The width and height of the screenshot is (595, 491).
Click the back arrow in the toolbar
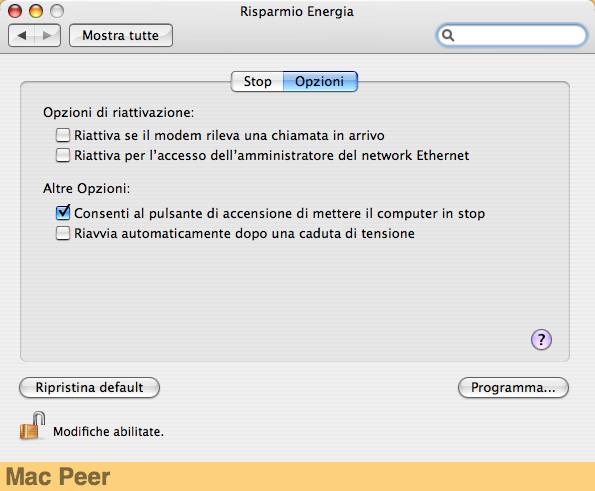point(21,36)
